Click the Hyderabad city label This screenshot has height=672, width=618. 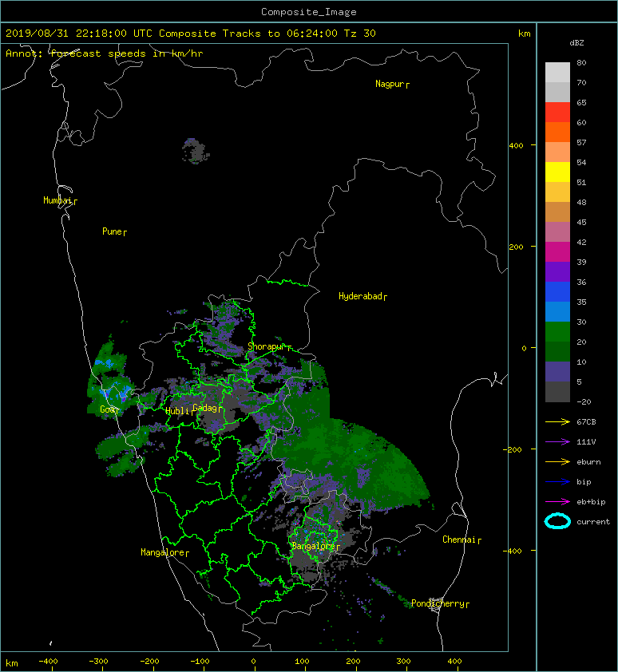[x=360, y=296]
